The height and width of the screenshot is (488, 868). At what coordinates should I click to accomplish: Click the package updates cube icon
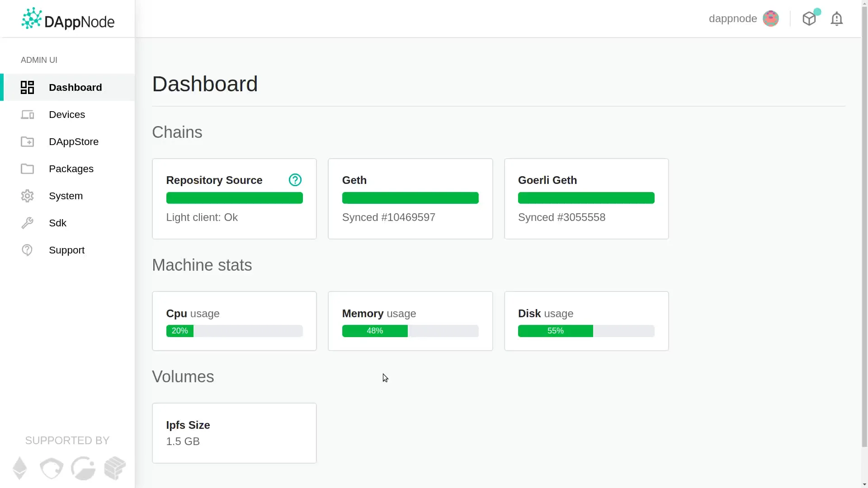(x=810, y=19)
